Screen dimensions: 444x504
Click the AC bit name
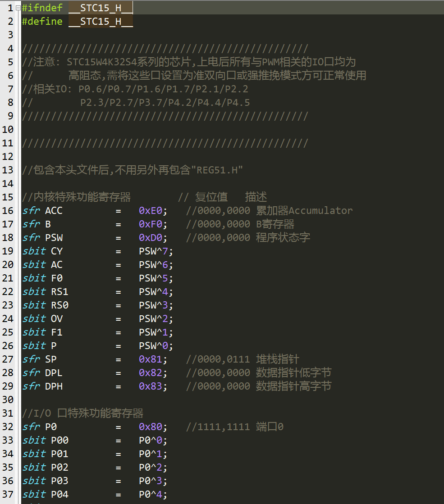57,264
